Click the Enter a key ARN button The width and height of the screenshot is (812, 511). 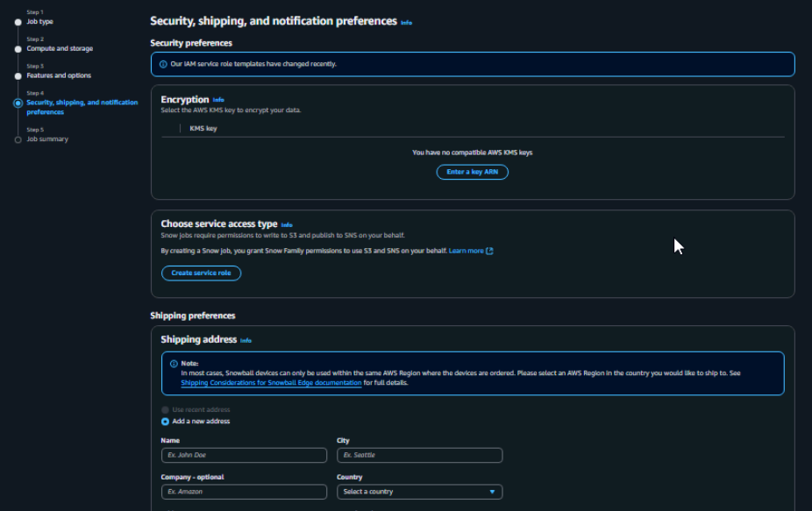coord(472,172)
